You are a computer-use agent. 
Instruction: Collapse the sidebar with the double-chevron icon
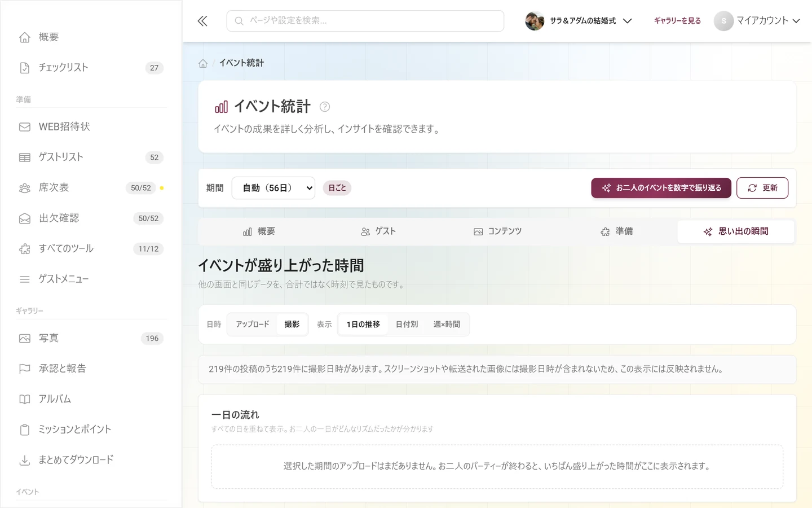pyautogui.click(x=202, y=21)
